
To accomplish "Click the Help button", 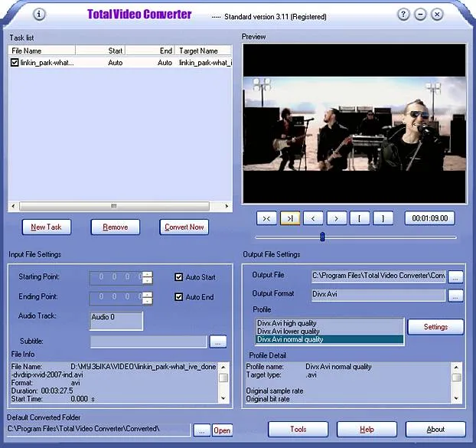I will (x=367, y=429).
